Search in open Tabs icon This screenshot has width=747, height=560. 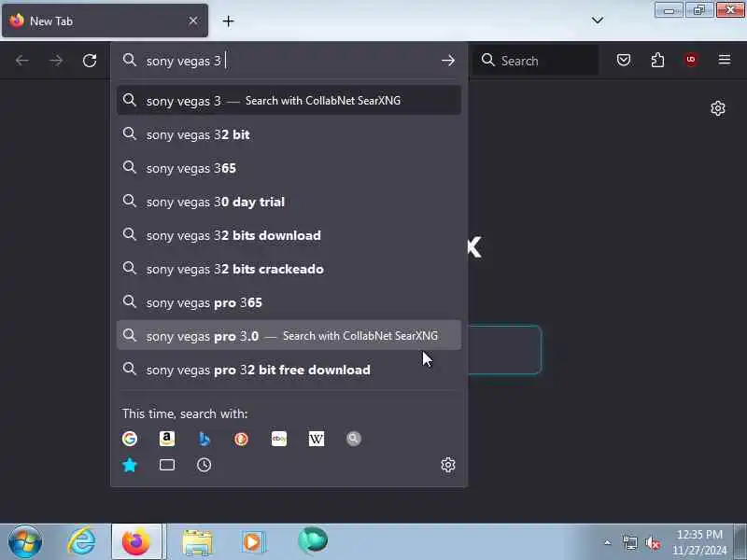click(167, 465)
